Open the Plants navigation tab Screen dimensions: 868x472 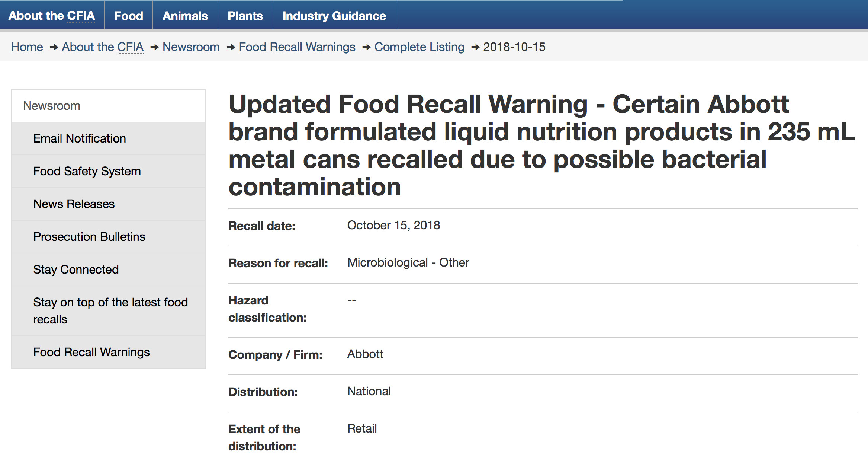click(245, 16)
